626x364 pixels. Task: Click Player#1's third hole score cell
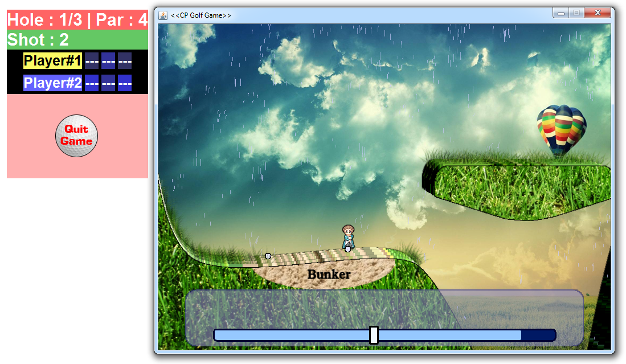click(x=125, y=61)
